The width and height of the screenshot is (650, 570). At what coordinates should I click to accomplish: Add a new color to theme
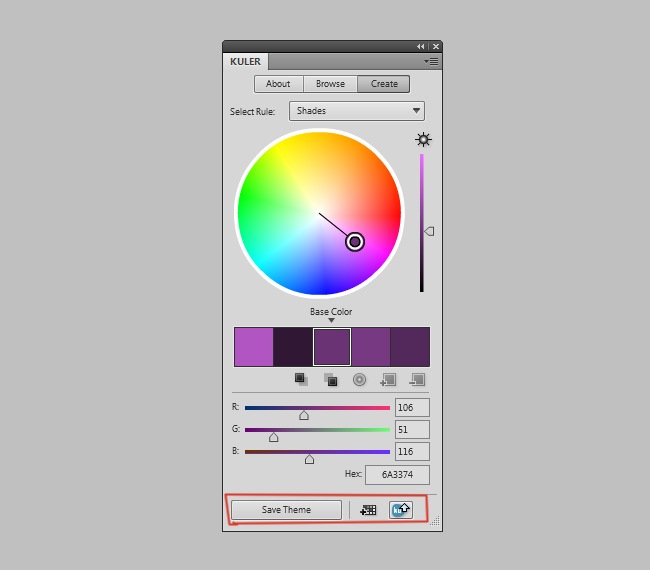(388, 379)
